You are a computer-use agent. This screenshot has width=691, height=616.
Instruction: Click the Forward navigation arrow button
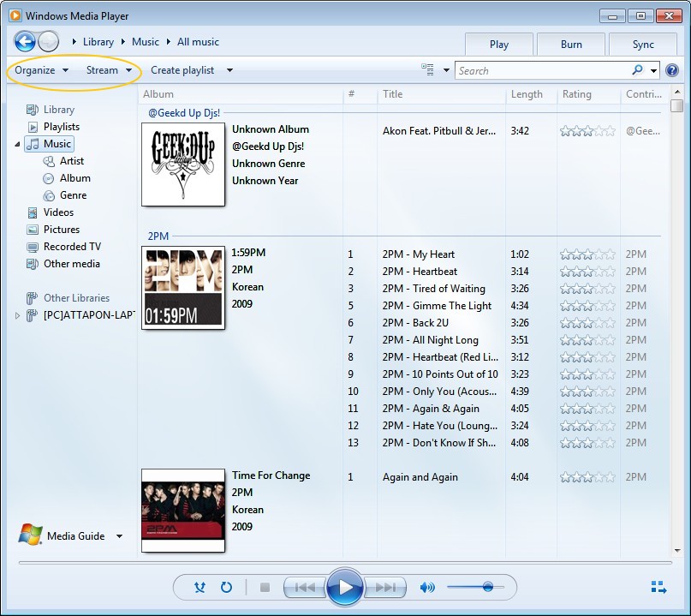pyautogui.click(x=49, y=42)
